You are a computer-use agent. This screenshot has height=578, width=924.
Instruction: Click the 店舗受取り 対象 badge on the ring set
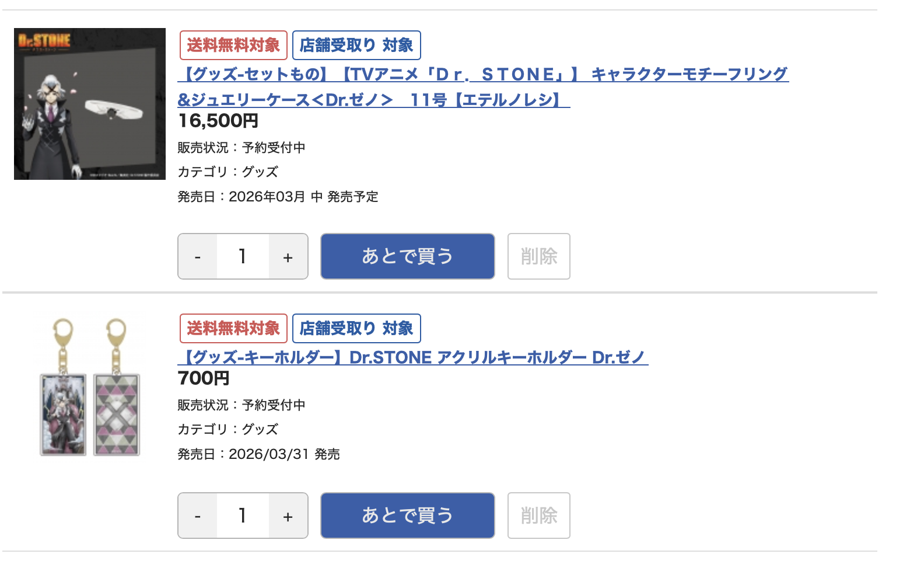tap(356, 46)
